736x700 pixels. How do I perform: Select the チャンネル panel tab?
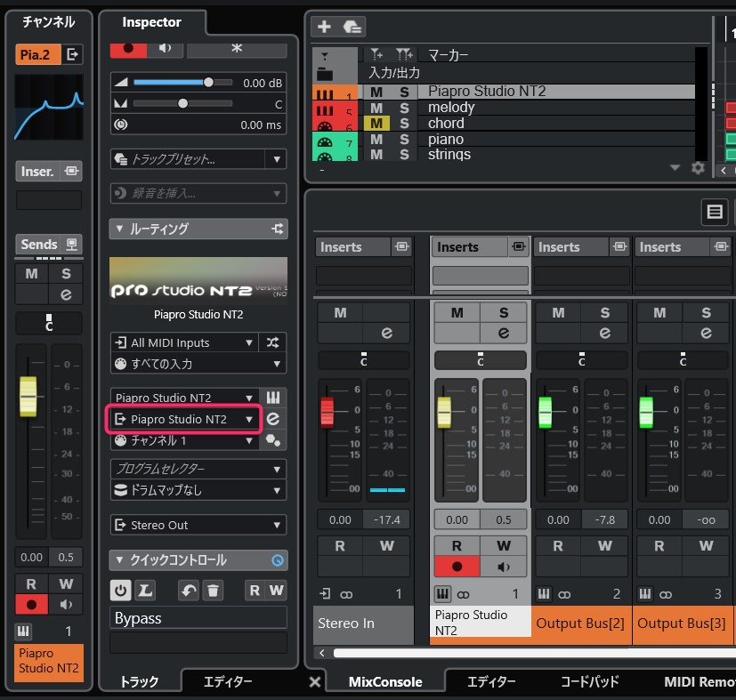point(48,21)
